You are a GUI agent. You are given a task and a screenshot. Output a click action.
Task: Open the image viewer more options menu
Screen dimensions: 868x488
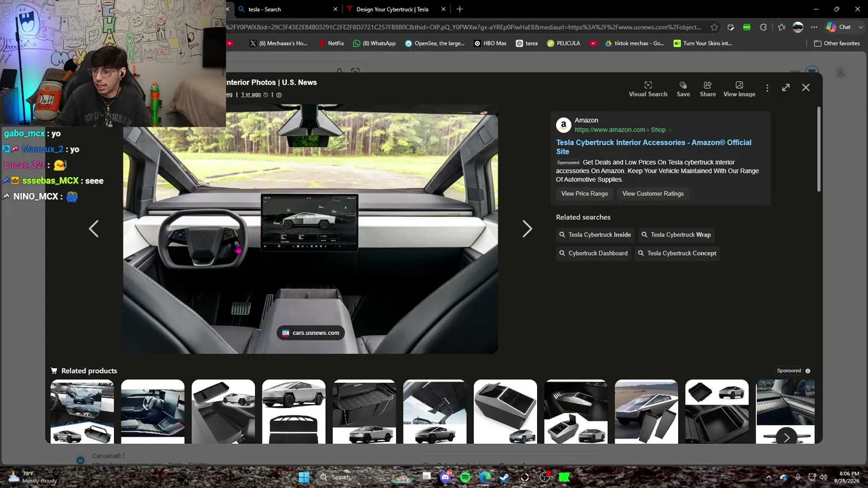pos(767,88)
